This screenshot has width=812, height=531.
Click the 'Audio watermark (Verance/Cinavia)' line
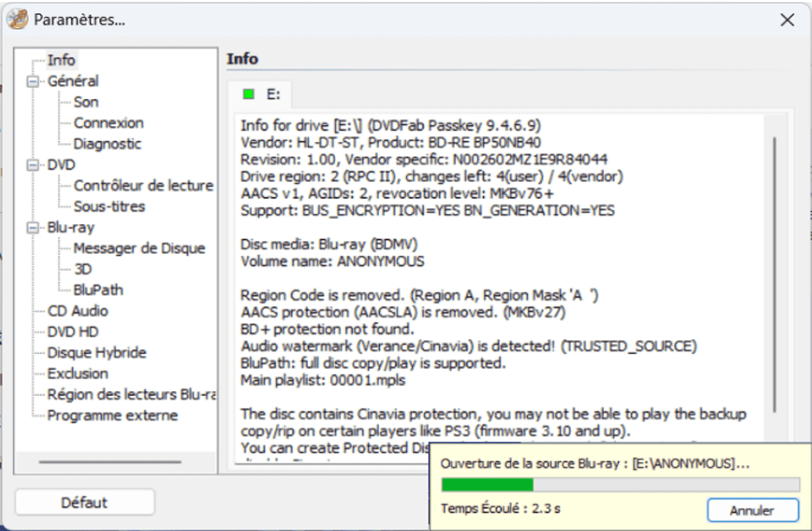tap(469, 346)
